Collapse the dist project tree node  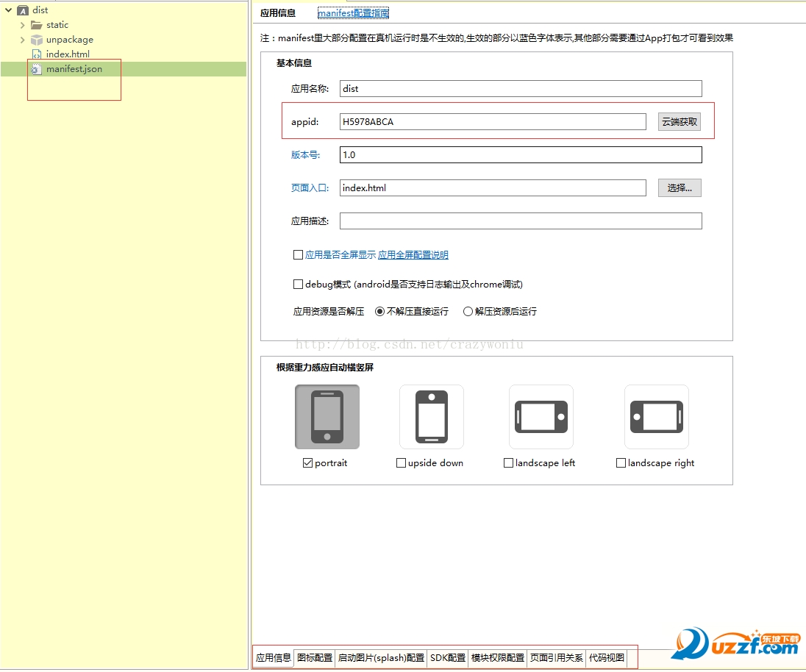[x=8, y=10]
